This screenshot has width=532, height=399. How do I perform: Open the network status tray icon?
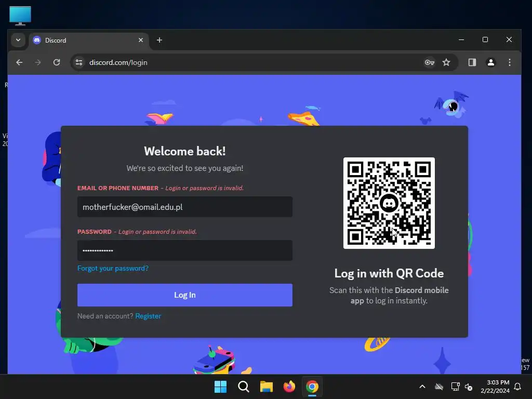pyautogui.click(x=455, y=387)
